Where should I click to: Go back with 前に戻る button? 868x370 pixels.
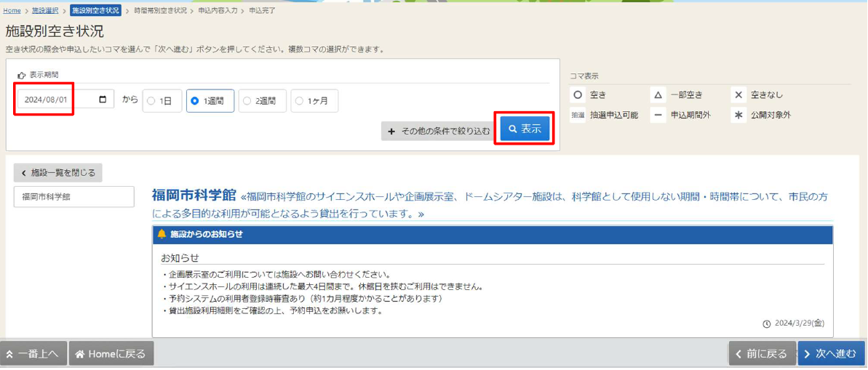click(x=763, y=354)
